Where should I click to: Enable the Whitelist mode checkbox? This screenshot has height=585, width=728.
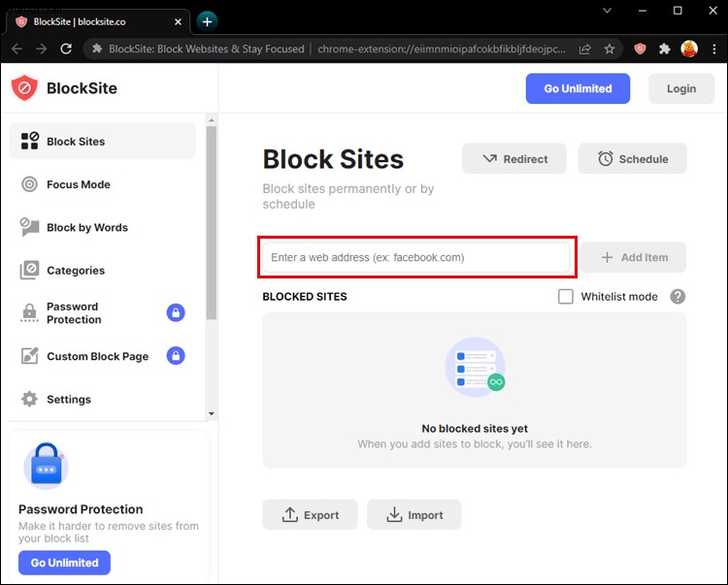[x=566, y=297]
